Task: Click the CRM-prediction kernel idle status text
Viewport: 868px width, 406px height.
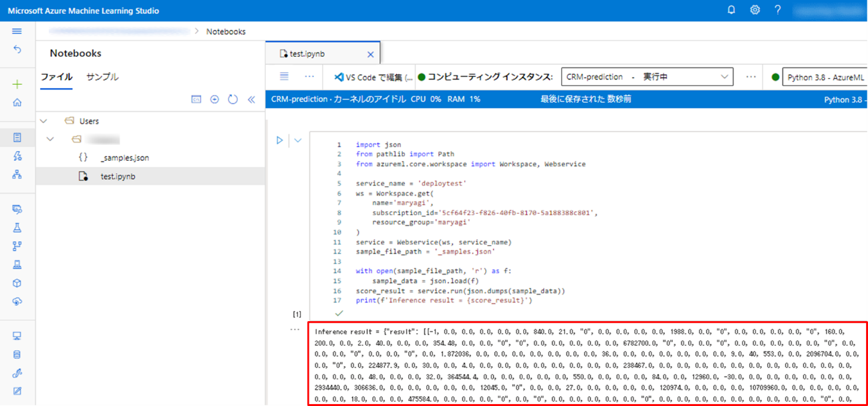Action: pyautogui.click(x=338, y=99)
